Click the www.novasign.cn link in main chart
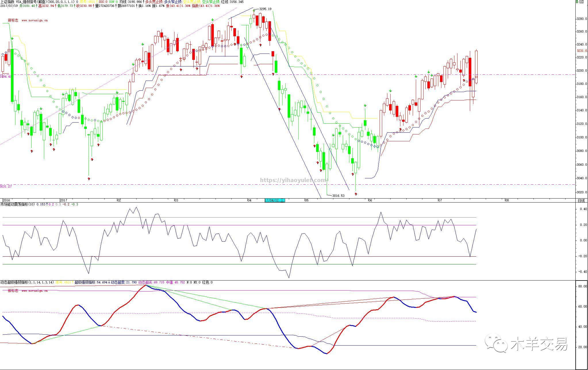Viewport: 588px width, 370px height. 34,20
